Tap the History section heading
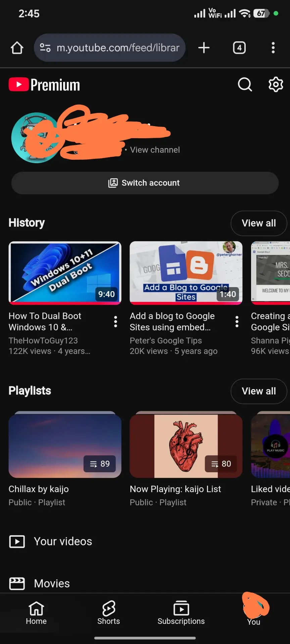Screen dimensions: 290x644 coord(27,223)
